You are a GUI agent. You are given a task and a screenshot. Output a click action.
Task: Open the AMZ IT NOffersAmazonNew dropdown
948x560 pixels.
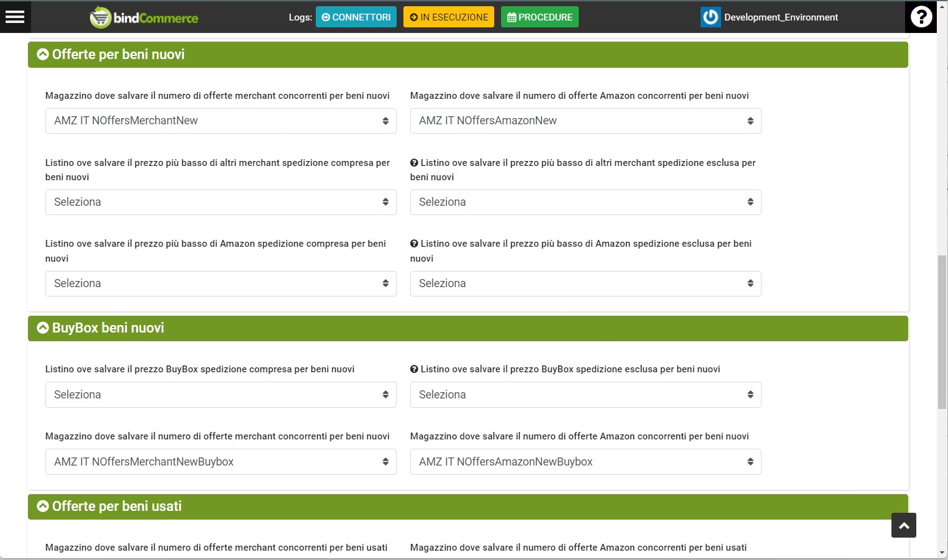[x=585, y=121]
